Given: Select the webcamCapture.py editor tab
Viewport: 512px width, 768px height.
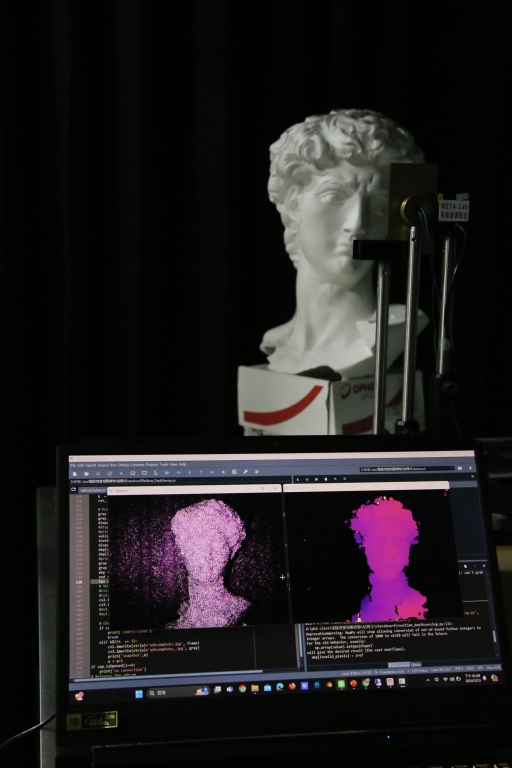Looking at the screenshot, I should point(93,490).
